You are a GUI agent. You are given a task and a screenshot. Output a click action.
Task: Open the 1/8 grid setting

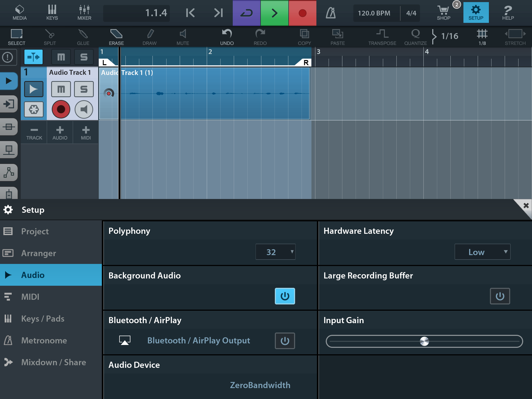click(x=482, y=37)
